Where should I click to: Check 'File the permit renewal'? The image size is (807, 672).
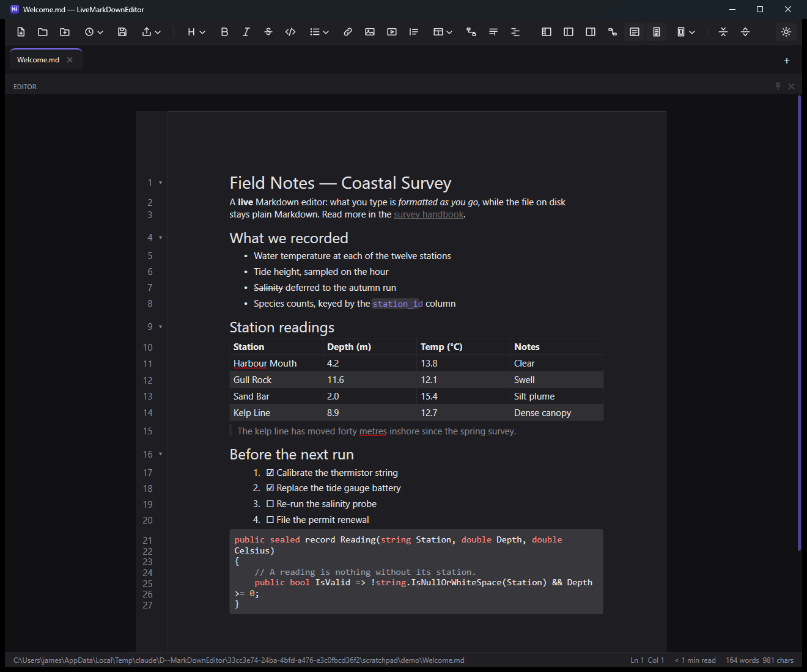point(270,519)
